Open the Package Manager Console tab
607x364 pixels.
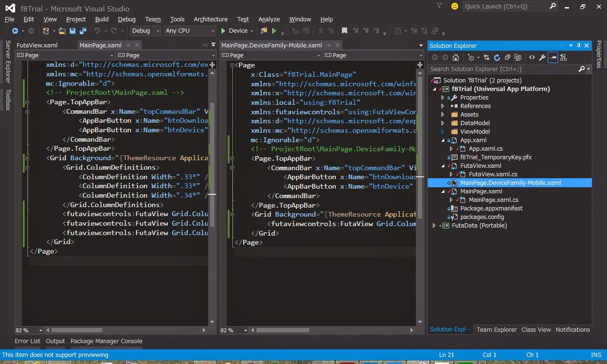[x=106, y=341]
